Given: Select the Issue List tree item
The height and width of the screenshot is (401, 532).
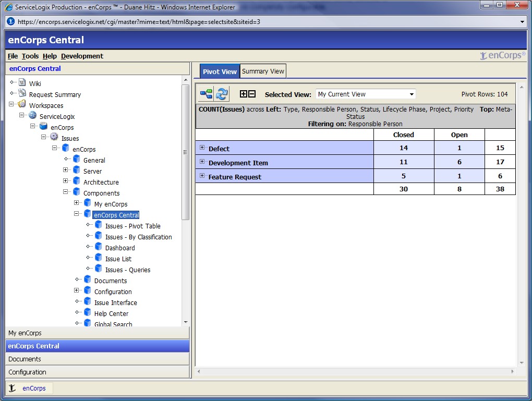Looking at the screenshot, I should pos(118,259).
